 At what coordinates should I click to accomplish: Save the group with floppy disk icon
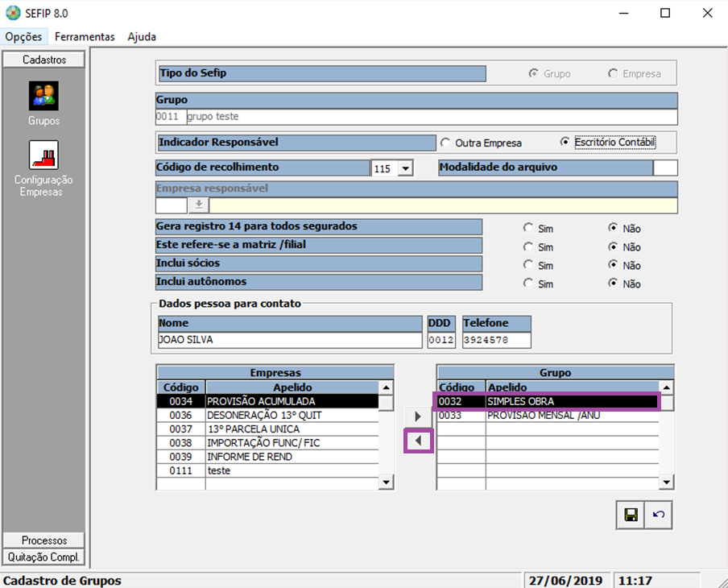[631, 515]
